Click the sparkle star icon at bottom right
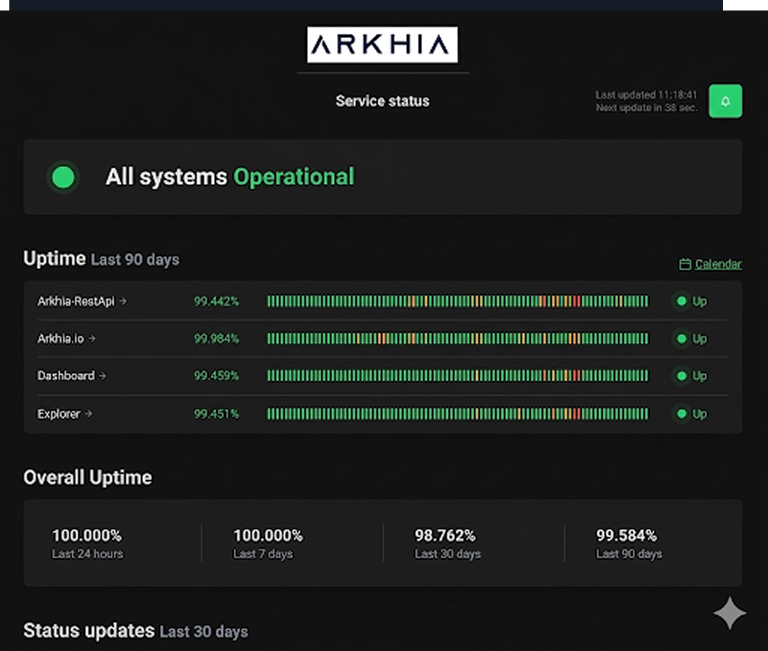The width and height of the screenshot is (768, 651). click(x=729, y=614)
